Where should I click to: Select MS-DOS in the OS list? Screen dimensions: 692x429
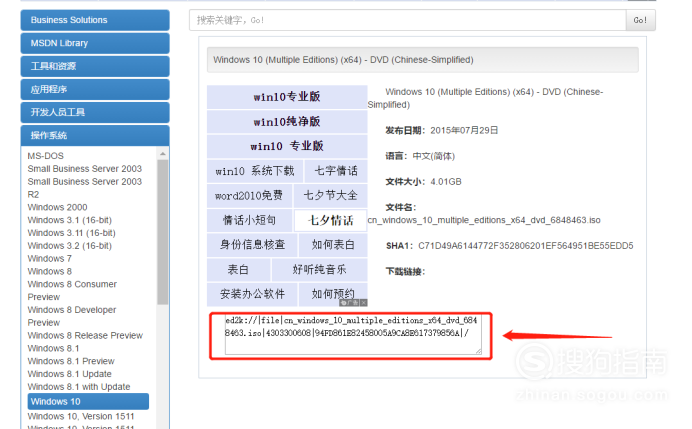[x=45, y=156]
